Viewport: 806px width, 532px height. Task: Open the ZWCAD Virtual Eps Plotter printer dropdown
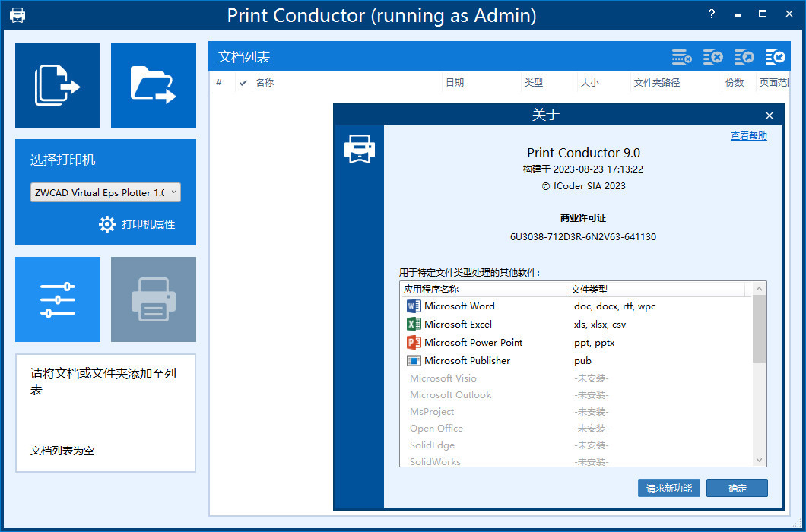[106, 192]
